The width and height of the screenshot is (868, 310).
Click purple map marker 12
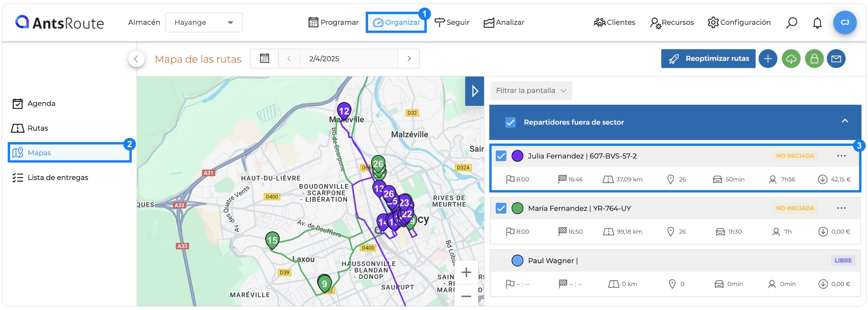[x=344, y=111]
